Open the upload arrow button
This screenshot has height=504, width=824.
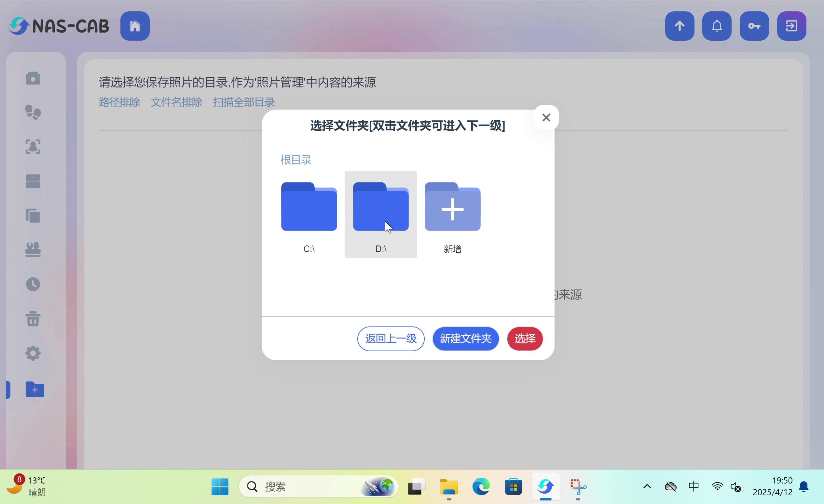679,26
